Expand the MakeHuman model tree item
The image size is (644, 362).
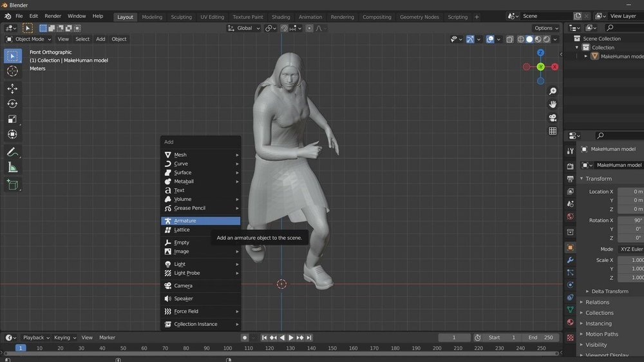click(587, 56)
